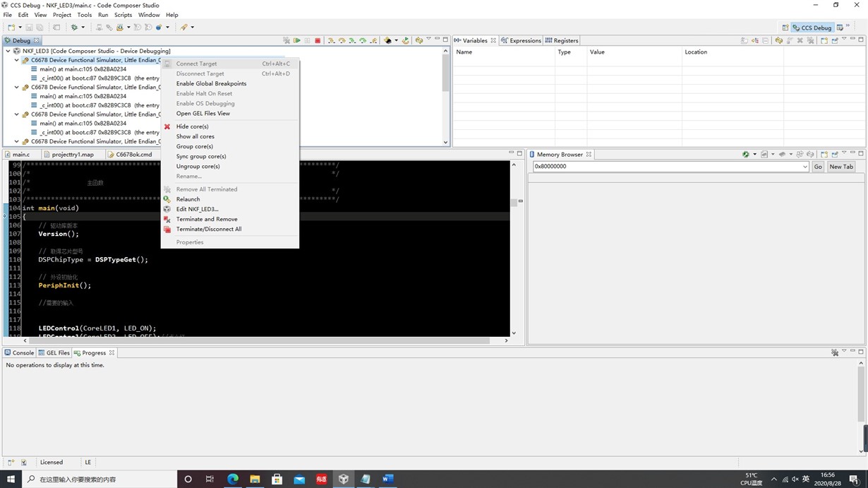The width and height of the screenshot is (868, 488).
Task: Select Ungroup core(s) menu entry
Action: (198, 166)
